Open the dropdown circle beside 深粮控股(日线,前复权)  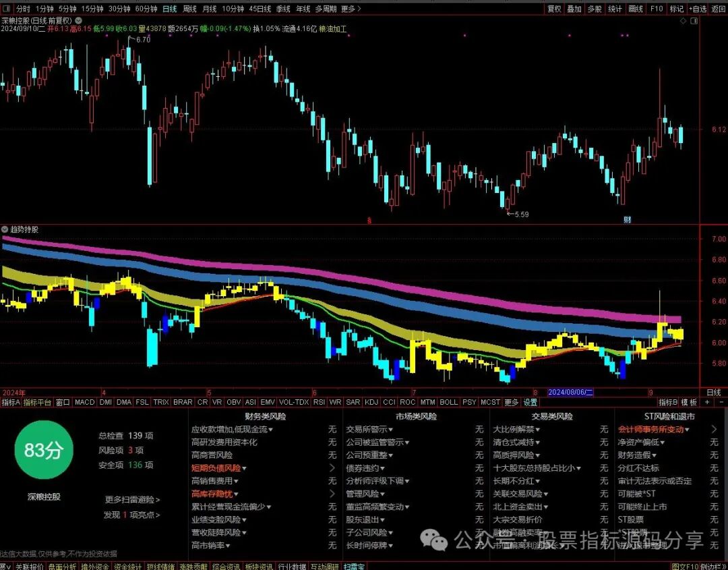[x=78, y=21]
